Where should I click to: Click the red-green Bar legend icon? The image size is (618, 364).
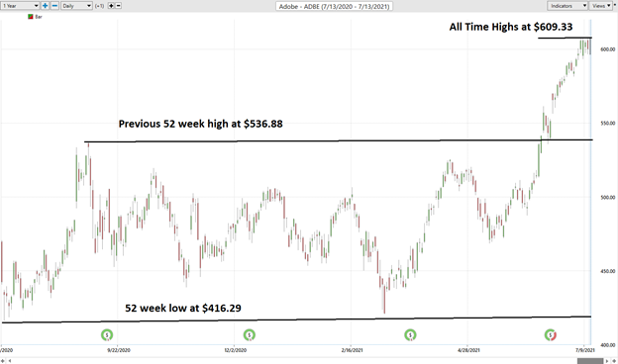(x=31, y=17)
